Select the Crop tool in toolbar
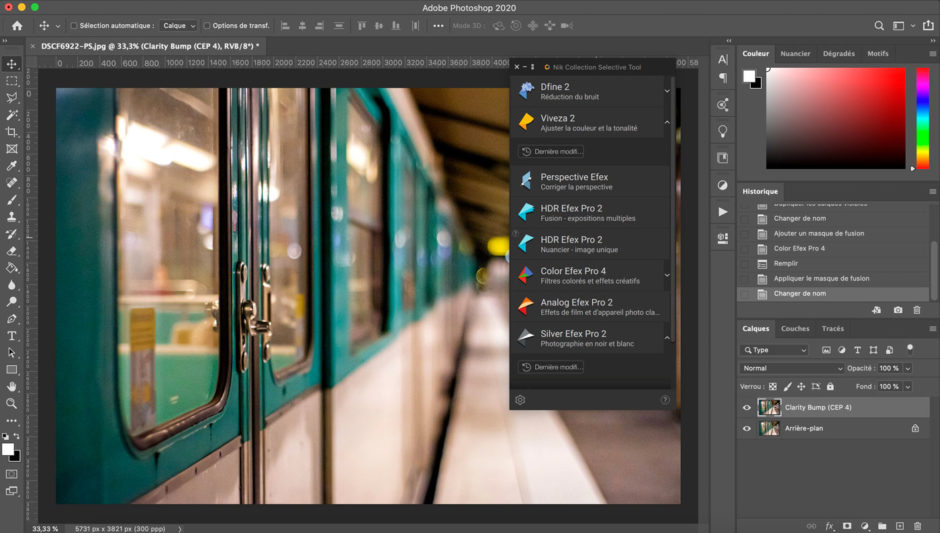This screenshot has height=533, width=940. pos(11,132)
